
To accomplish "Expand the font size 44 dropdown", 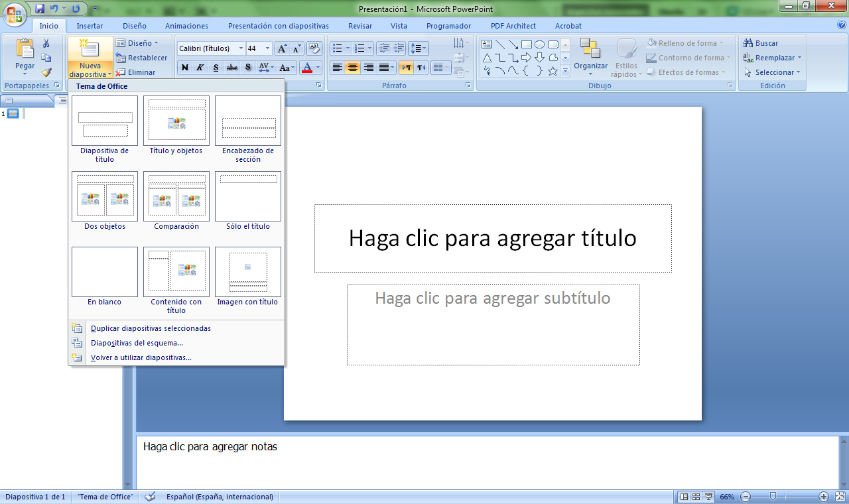I will tap(267, 48).
